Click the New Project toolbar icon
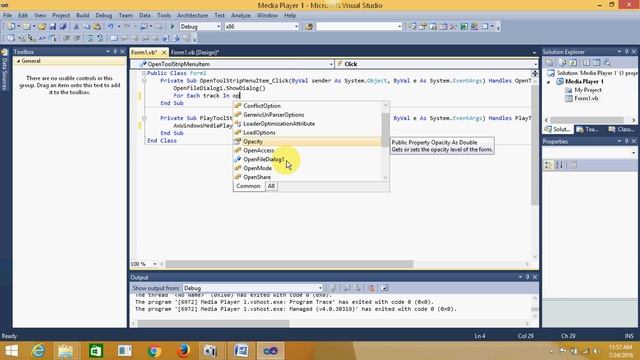Screen dimensions: 640x360 point(11,27)
